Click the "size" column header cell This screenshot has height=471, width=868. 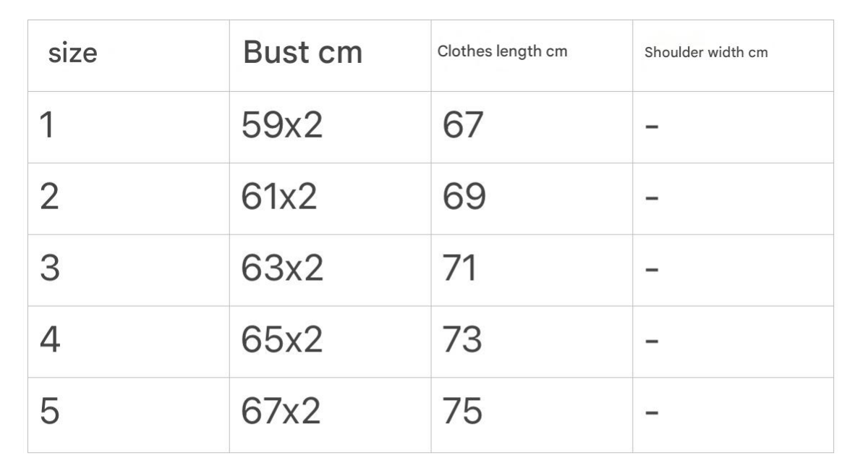point(72,54)
